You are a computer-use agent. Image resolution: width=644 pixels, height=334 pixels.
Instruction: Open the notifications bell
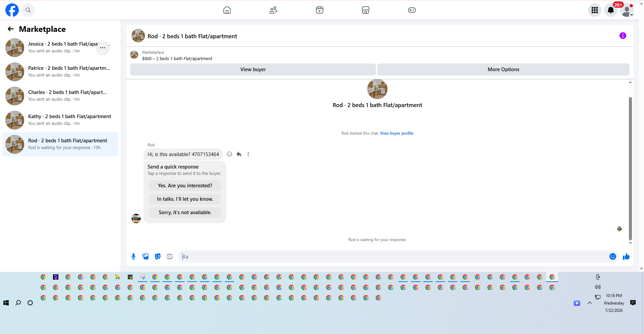click(611, 10)
